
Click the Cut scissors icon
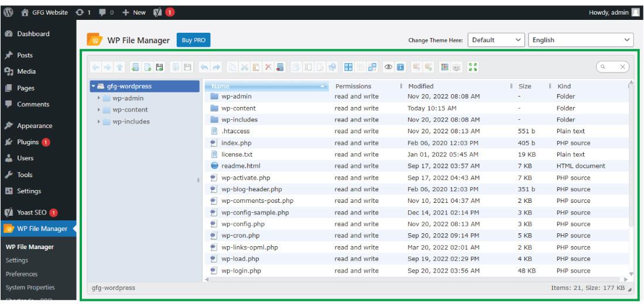tap(244, 67)
